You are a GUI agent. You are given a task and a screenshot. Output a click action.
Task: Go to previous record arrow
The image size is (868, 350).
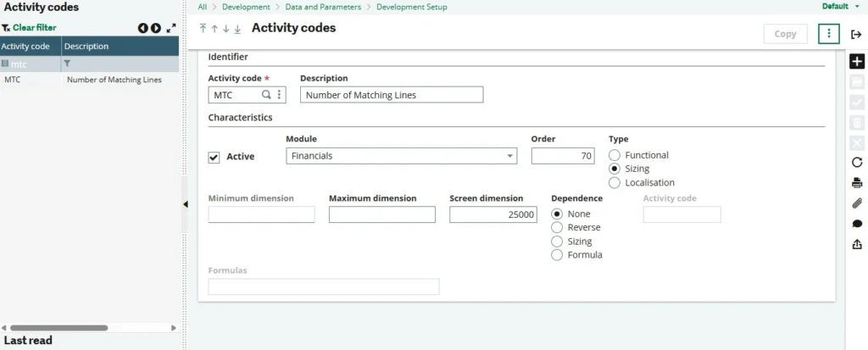tap(214, 29)
